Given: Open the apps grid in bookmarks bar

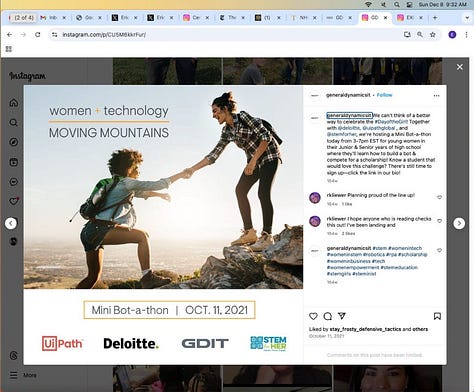Looking at the screenshot, I should [9, 49].
